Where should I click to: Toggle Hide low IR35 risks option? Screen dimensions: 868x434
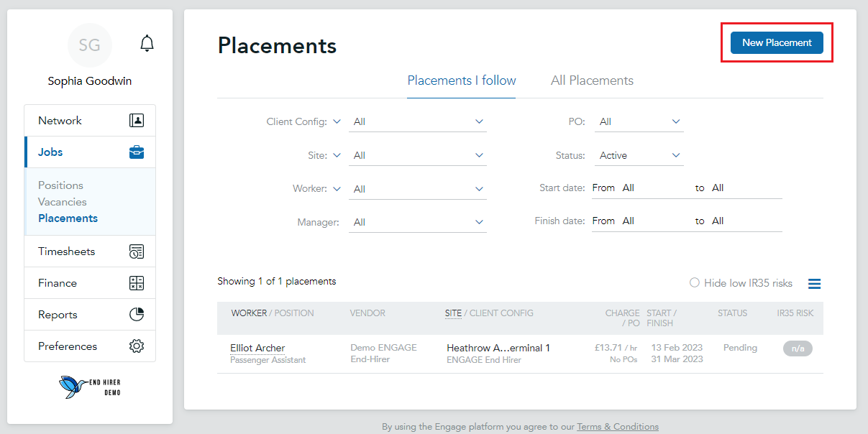click(741, 283)
